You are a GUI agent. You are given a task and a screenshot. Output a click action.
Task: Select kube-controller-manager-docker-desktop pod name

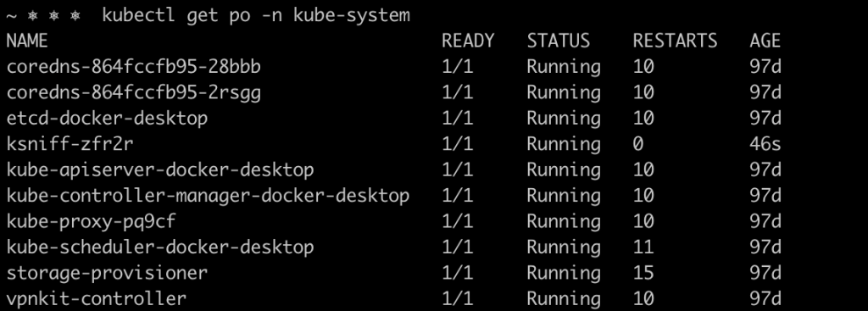pyautogui.click(x=208, y=196)
